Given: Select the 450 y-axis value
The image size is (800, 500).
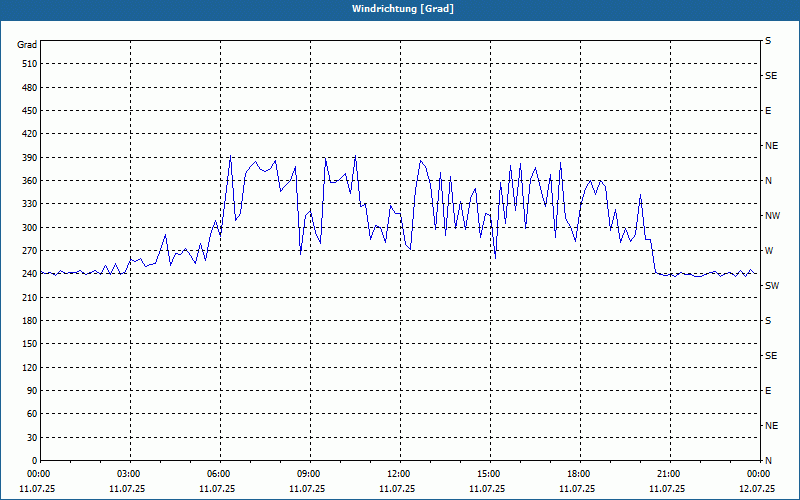Looking at the screenshot, I should [30, 111].
